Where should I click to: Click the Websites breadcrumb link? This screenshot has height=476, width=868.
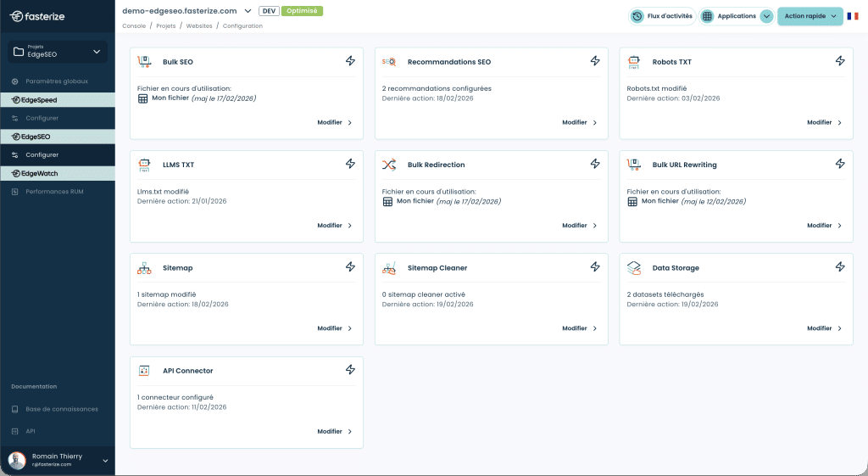[x=199, y=26]
